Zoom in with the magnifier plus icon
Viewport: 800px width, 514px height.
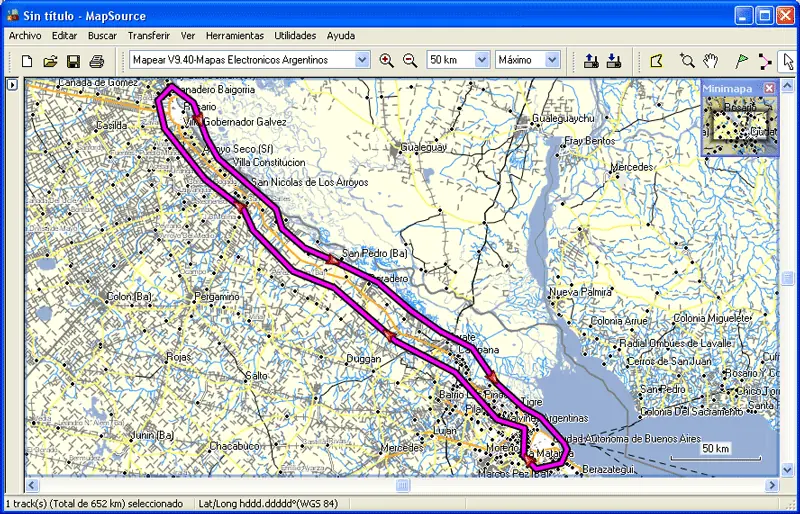387,60
